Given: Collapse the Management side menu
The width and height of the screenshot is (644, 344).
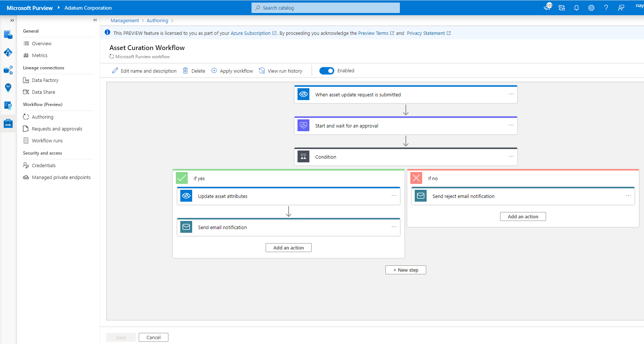Looking at the screenshot, I should (x=95, y=20).
